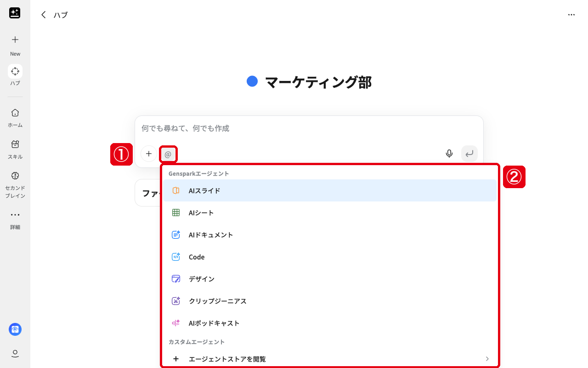Select AIスライド agent
This screenshot has height=368, width=588.
(x=330, y=190)
